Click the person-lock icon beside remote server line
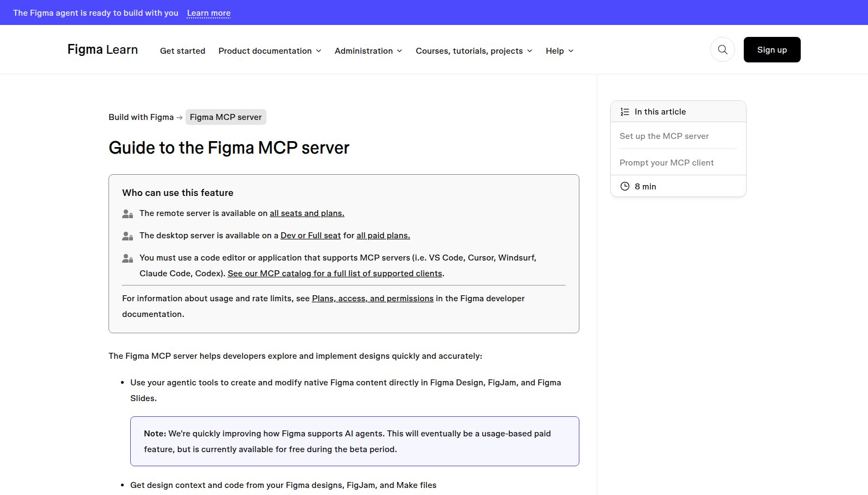This screenshot has width=868, height=495. tap(127, 214)
